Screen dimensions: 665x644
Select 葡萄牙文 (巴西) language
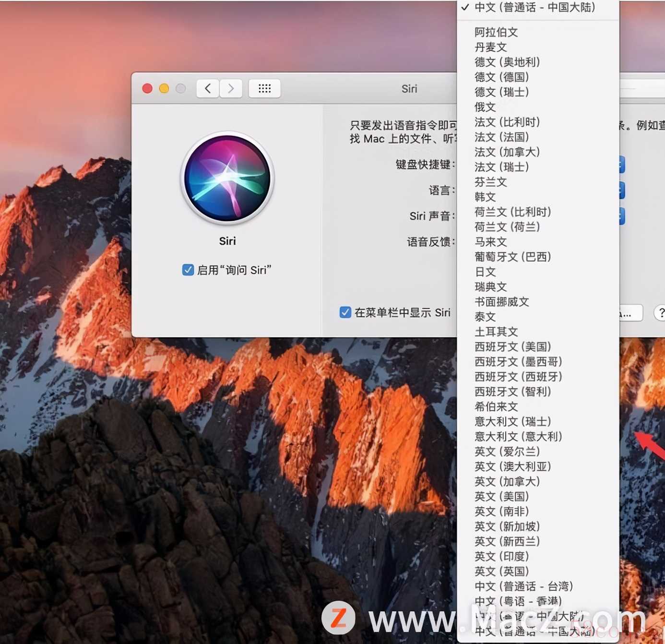pyautogui.click(x=538, y=257)
